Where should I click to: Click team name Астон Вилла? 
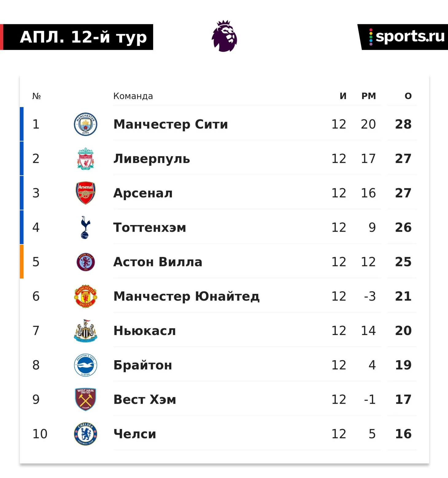click(x=158, y=262)
